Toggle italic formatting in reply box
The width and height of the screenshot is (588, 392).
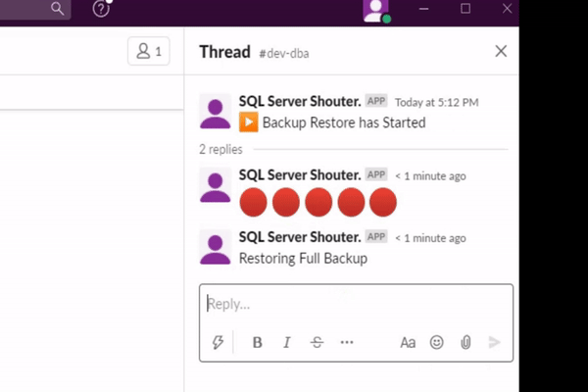[x=287, y=342]
